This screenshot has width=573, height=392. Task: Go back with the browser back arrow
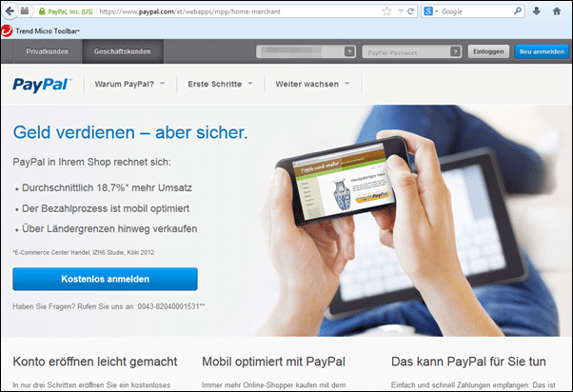(x=10, y=11)
